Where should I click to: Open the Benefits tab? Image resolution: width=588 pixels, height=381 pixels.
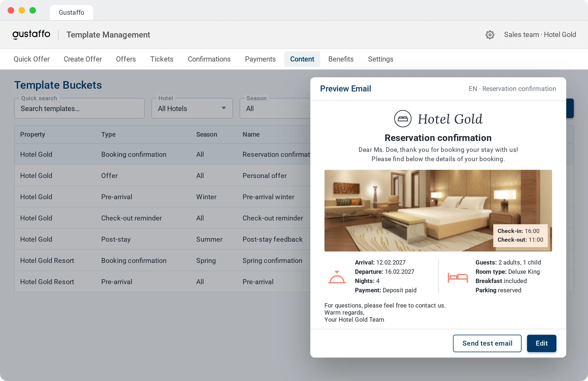pyautogui.click(x=341, y=59)
